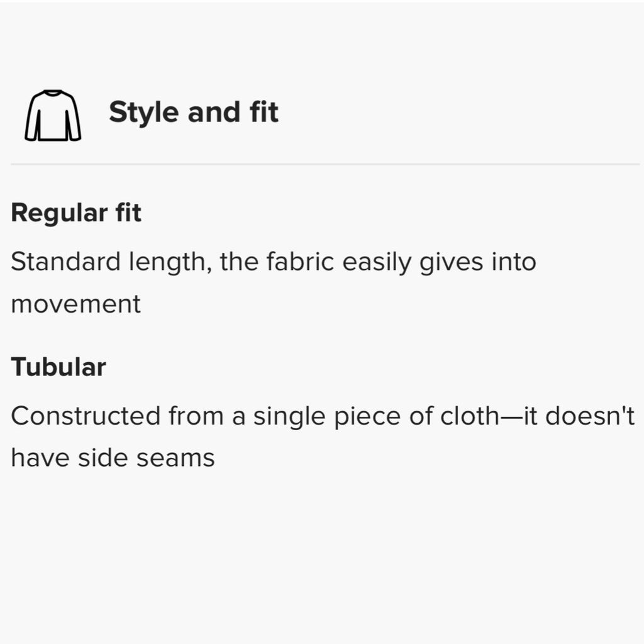Image resolution: width=644 pixels, height=644 pixels.
Task: Click 'easily gives into' phrase
Action: click(439, 262)
